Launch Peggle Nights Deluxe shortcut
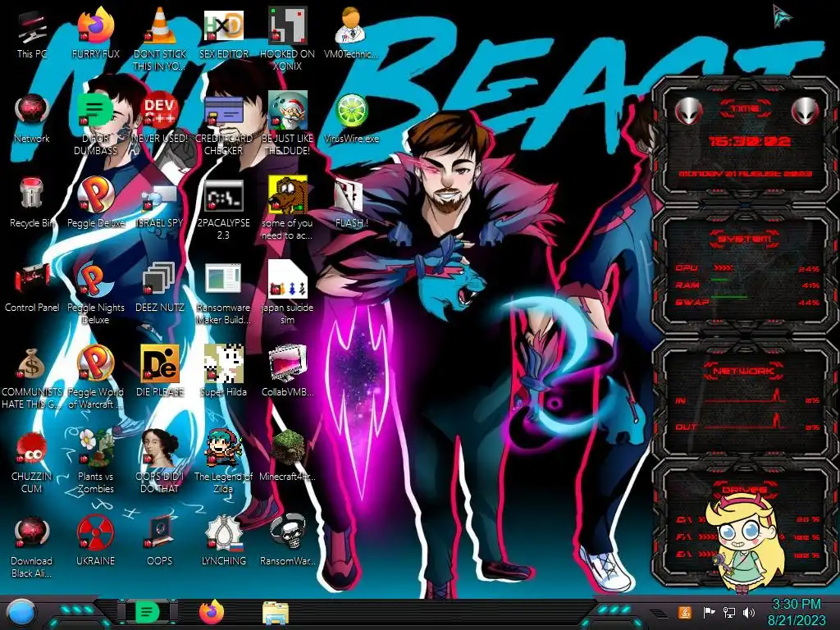 96,292
